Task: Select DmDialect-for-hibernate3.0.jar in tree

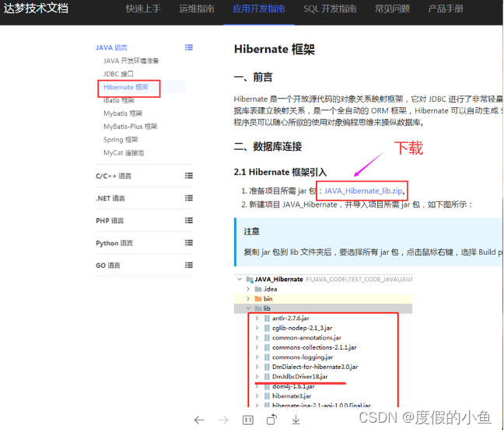Action: click(x=315, y=367)
